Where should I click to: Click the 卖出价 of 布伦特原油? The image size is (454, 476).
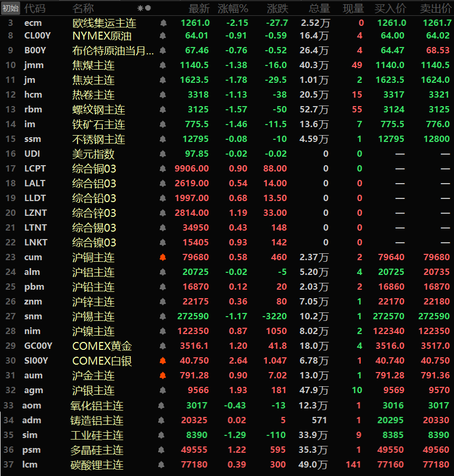[x=438, y=51]
